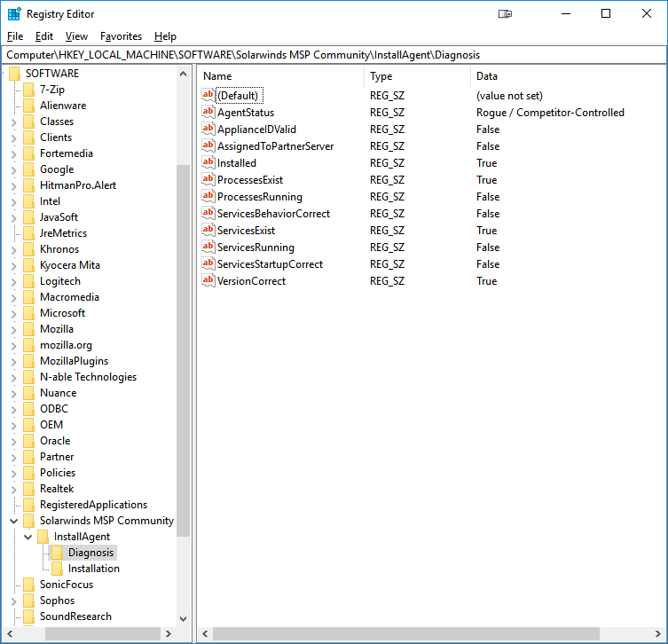This screenshot has width=668, height=644.
Task: Collapse the Solarwinds MSP Community key
Action: [13, 521]
